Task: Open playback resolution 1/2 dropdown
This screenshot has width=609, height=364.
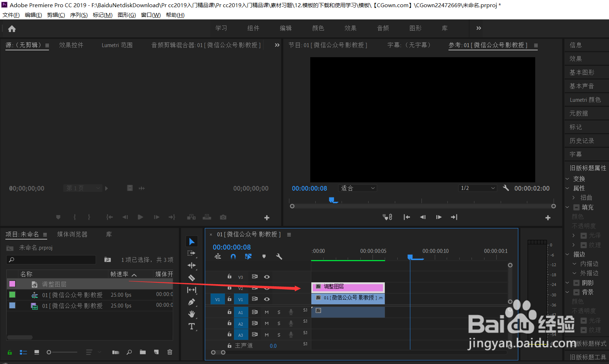Action: pyautogui.click(x=478, y=188)
